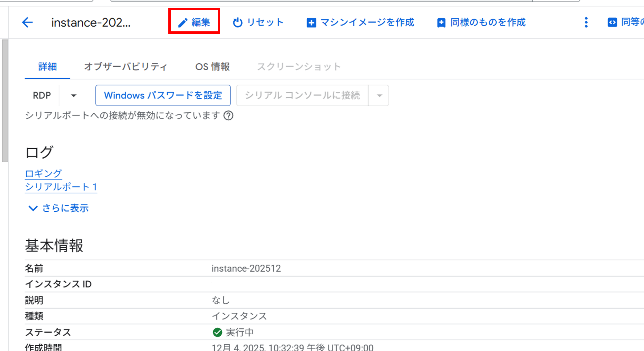644x351 pixels.
Task: Expand さらに表示 in the logs section
Action: point(59,208)
